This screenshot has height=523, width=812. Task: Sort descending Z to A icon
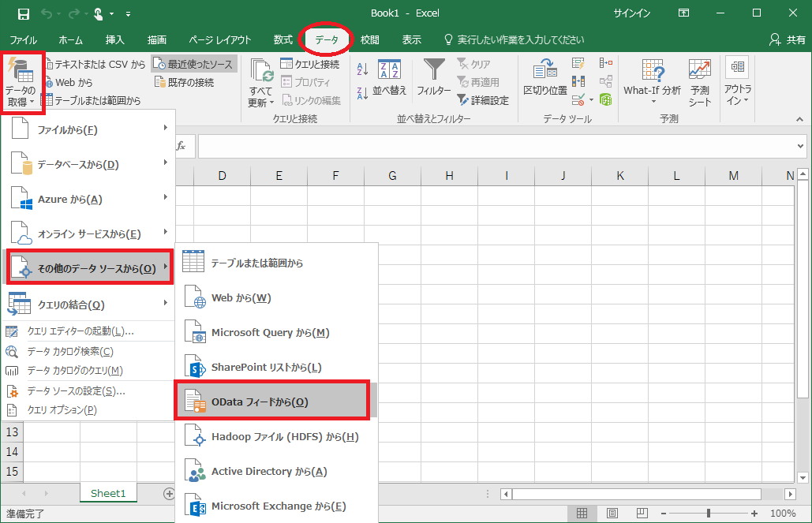(362, 93)
